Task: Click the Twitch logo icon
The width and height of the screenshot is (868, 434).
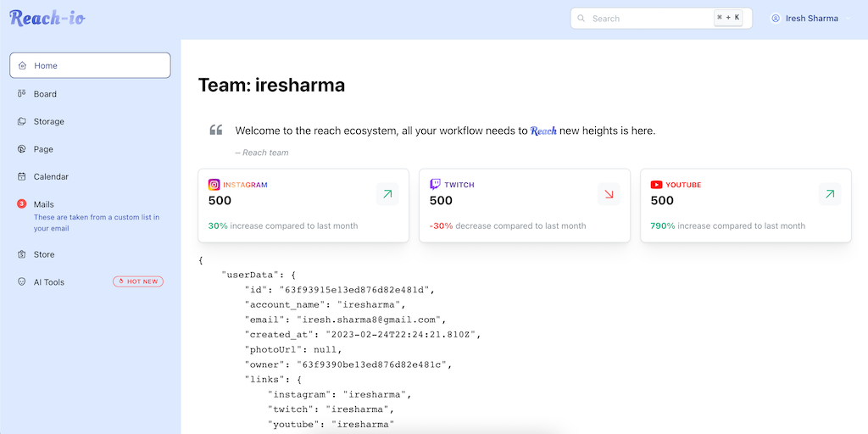Action: click(x=436, y=184)
